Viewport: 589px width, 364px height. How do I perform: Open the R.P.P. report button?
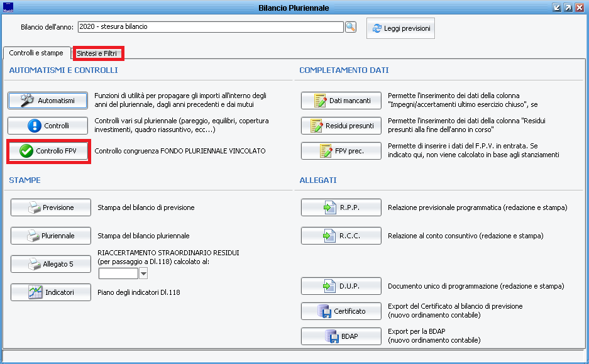point(341,207)
